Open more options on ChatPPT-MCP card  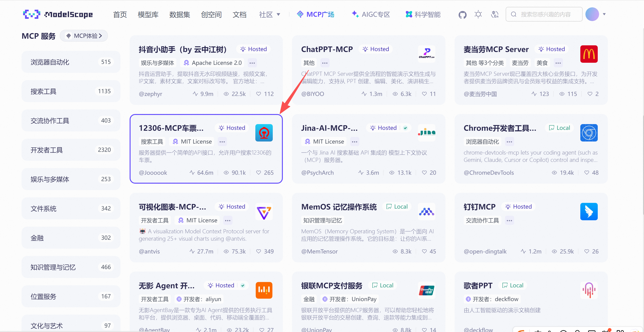[x=325, y=63]
